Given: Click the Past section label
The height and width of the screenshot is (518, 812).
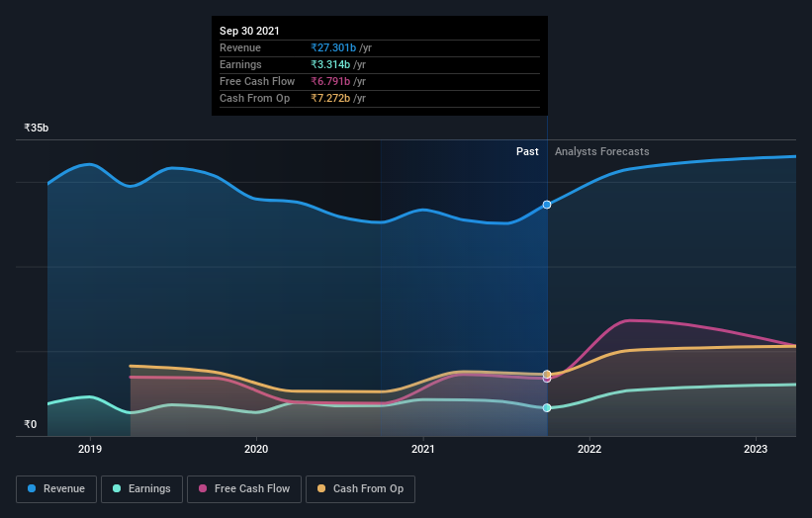Looking at the screenshot, I should [527, 151].
